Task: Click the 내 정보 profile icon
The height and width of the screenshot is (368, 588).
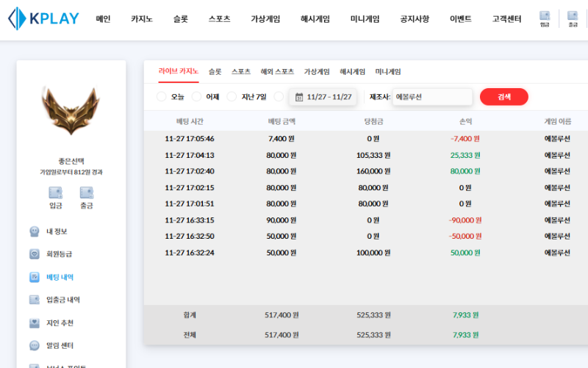Action: [x=34, y=231]
